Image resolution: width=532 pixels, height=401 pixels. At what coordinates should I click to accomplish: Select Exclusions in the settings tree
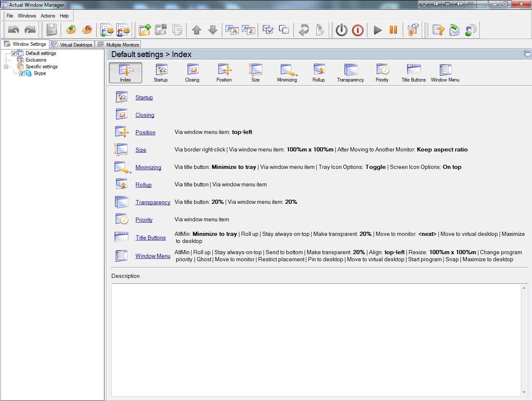pos(36,60)
